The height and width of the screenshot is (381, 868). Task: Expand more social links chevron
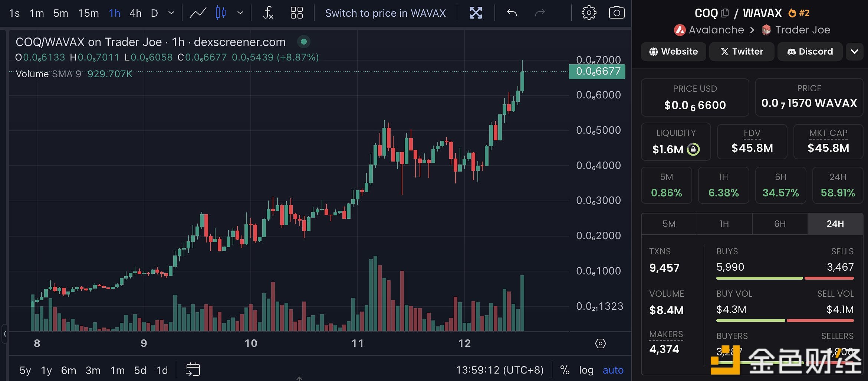point(855,52)
